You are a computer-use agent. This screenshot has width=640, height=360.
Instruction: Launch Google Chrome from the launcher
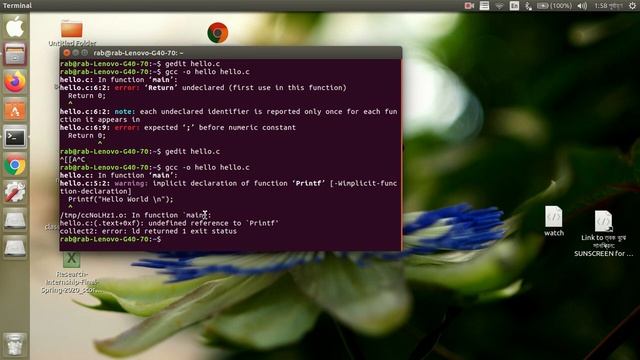click(15, 165)
